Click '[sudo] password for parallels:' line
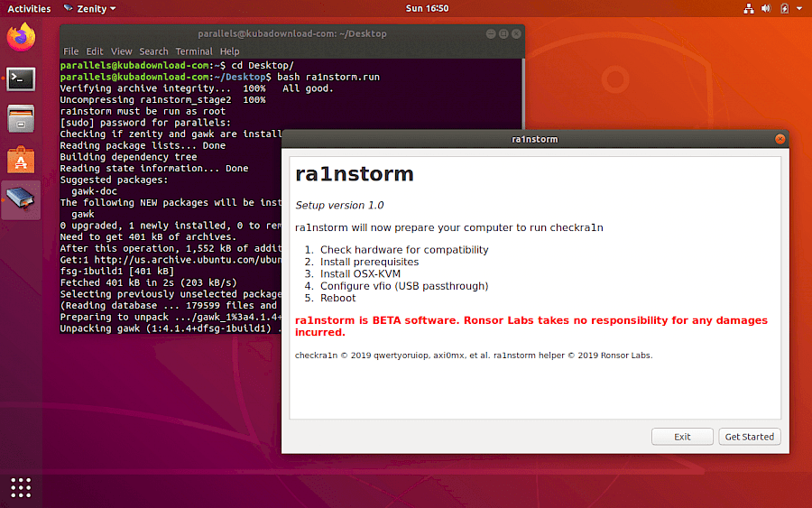This screenshot has width=812, height=508. pyautogui.click(x=145, y=122)
